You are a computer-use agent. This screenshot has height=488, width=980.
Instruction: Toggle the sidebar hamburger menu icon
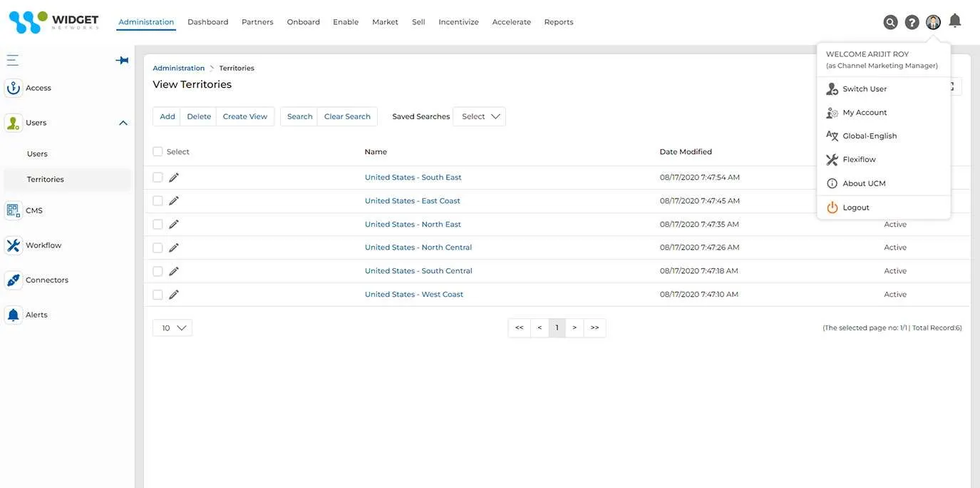(13, 61)
